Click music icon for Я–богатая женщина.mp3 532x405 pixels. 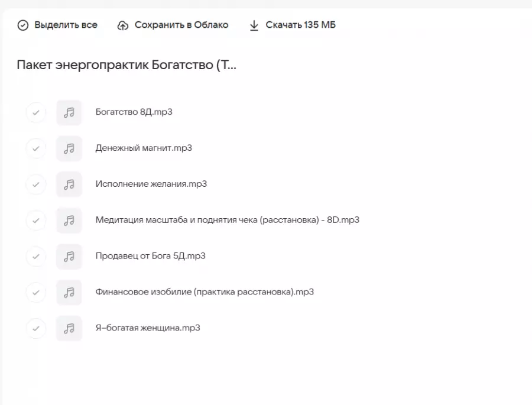69,328
